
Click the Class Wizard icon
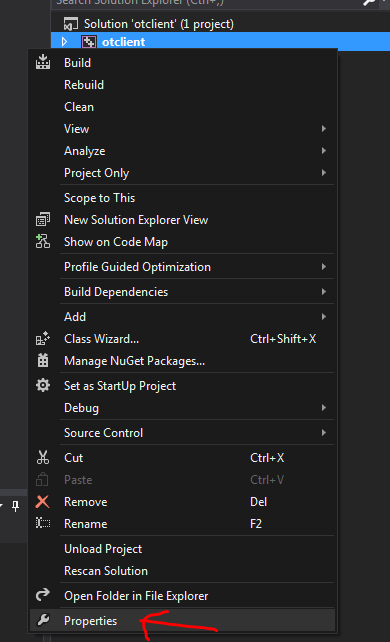[43, 339]
